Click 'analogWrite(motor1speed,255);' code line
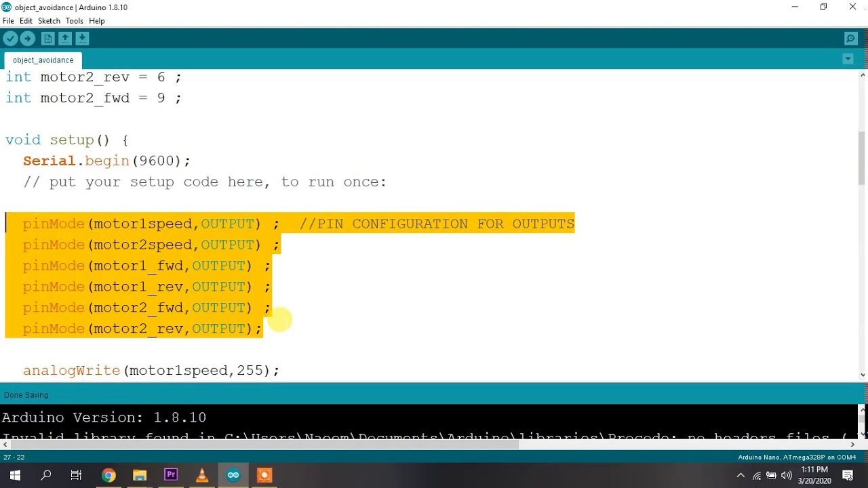The width and height of the screenshot is (868, 488). pyautogui.click(x=151, y=371)
